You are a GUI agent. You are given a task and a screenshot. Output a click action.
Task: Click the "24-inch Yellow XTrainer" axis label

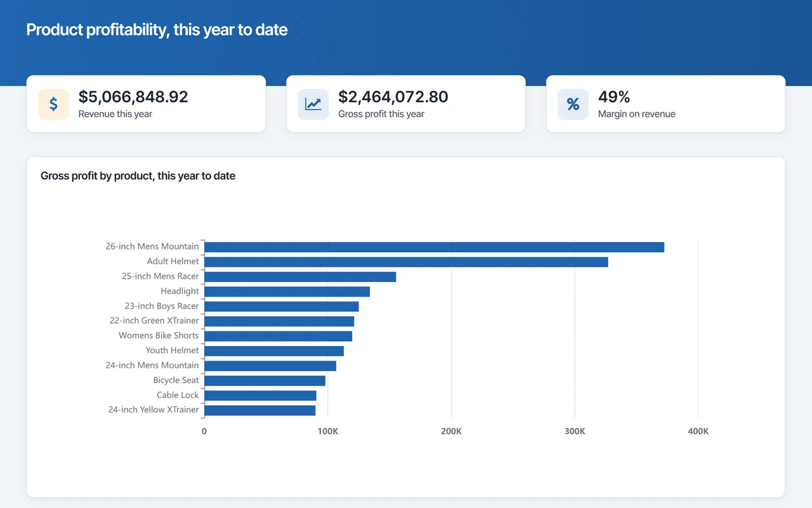(154, 410)
